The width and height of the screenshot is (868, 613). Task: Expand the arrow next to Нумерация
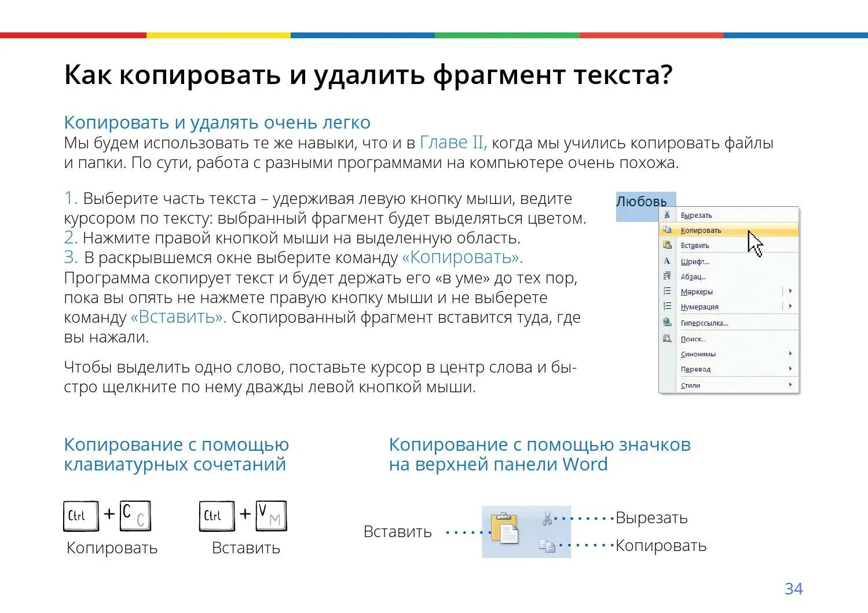click(790, 306)
